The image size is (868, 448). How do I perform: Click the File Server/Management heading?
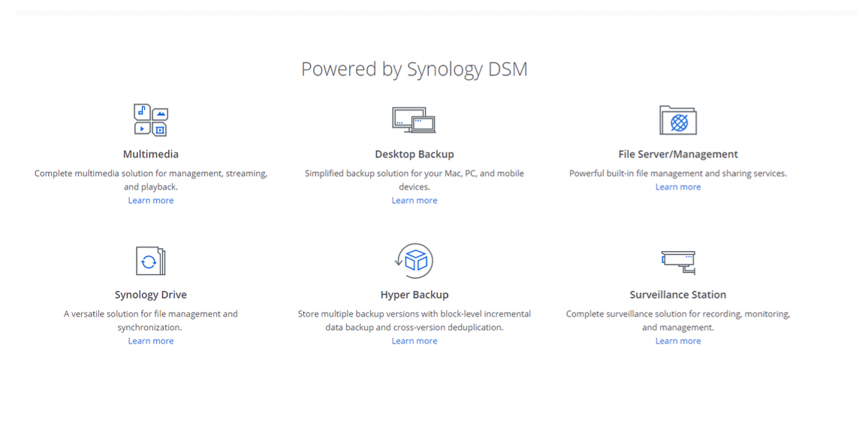point(678,154)
